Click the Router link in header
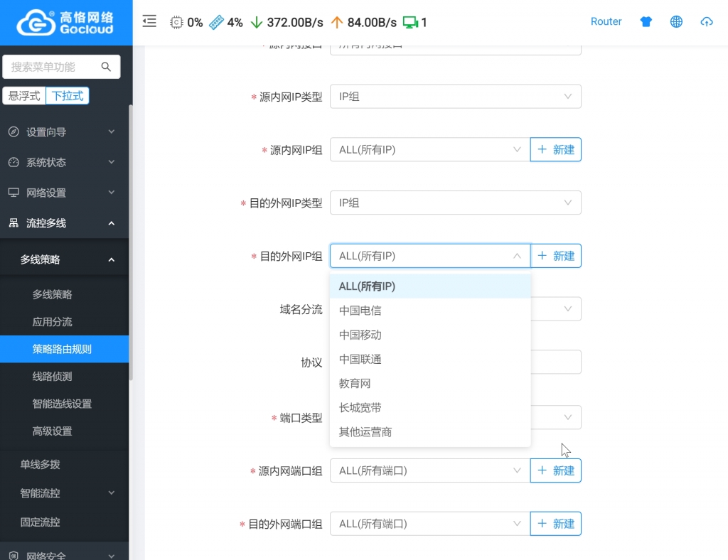Viewport: 728px width, 560px height. tap(606, 21)
